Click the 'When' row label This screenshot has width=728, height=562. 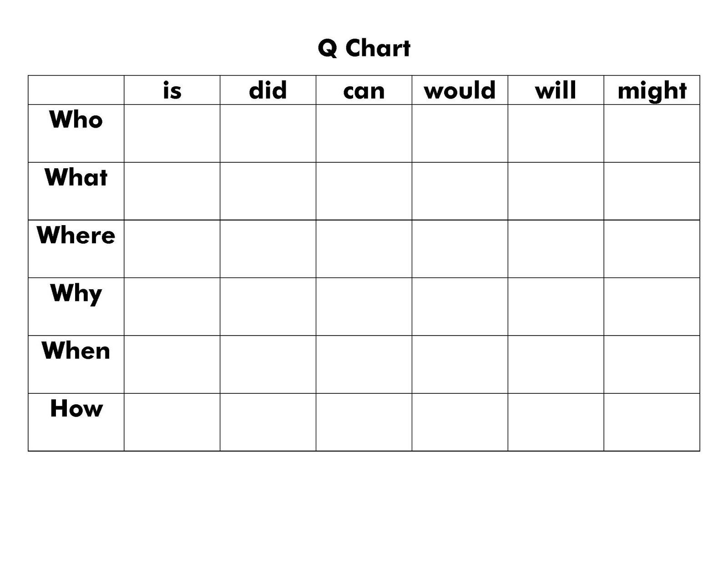pyautogui.click(x=76, y=351)
